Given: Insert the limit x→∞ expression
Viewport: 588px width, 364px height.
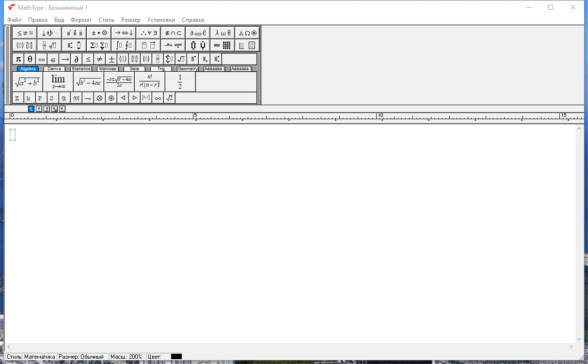Looking at the screenshot, I should tap(58, 81).
